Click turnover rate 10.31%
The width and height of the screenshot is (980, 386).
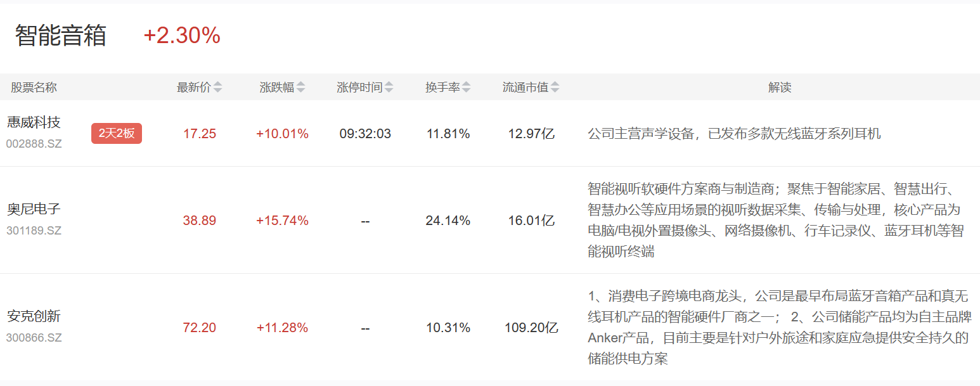click(448, 328)
